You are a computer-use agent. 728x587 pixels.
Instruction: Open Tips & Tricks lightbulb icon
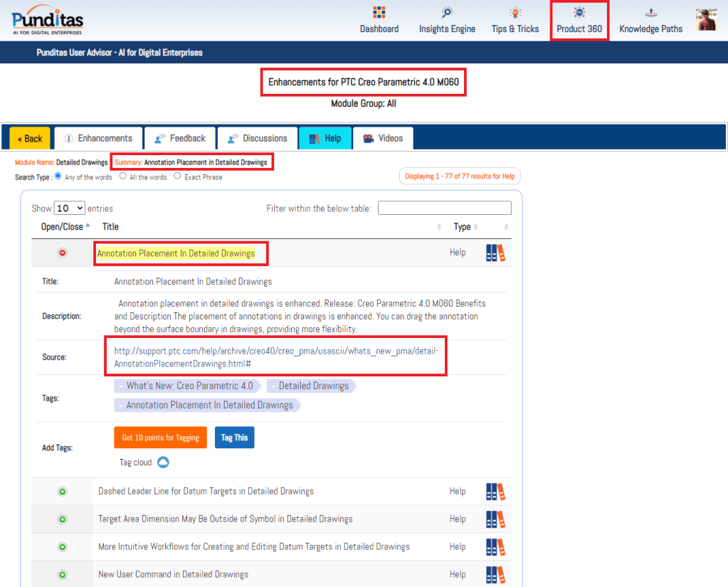[x=515, y=13]
